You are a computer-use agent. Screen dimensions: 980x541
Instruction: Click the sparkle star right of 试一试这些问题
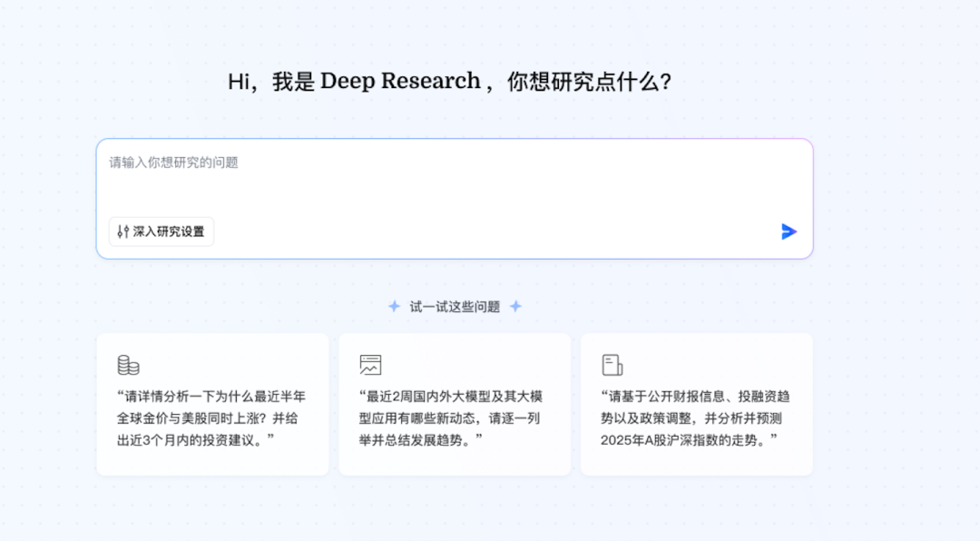tap(515, 307)
